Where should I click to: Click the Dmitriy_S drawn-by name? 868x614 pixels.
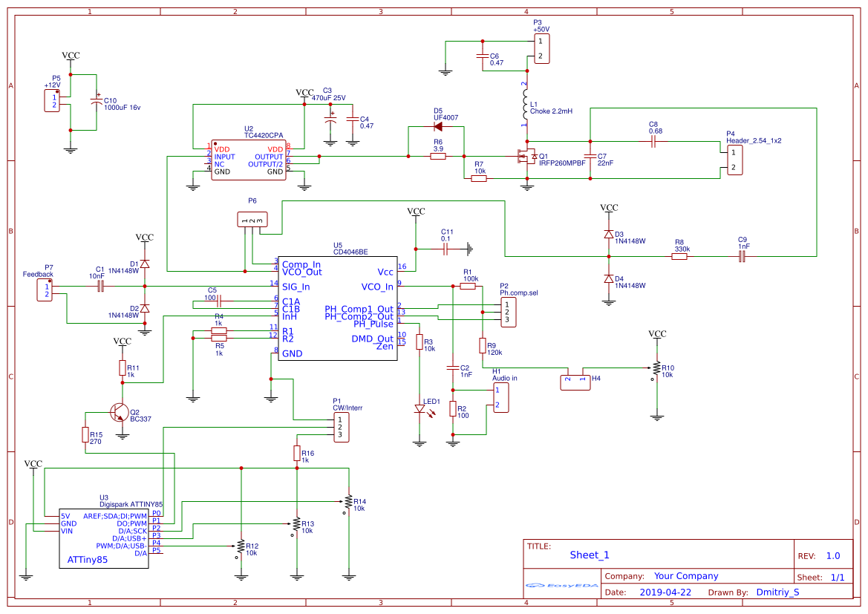click(x=777, y=592)
